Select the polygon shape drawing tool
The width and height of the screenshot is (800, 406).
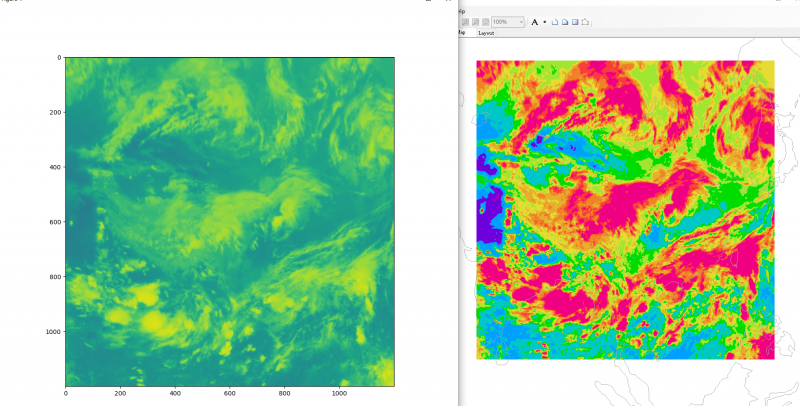585,21
